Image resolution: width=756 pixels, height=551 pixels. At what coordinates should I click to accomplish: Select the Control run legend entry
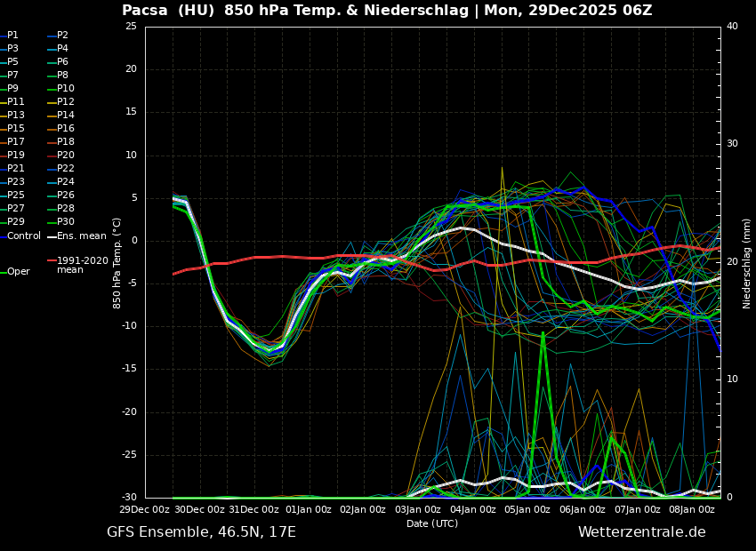(x=23, y=236)
